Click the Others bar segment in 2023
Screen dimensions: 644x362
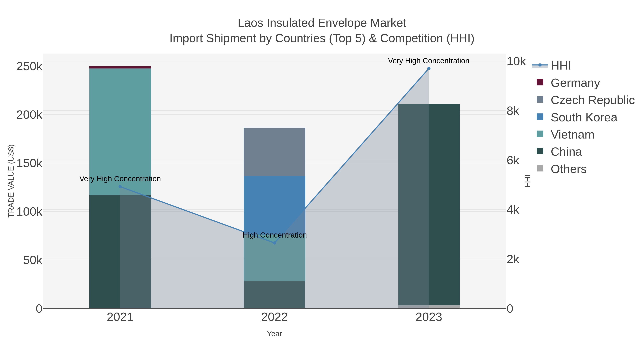(x=429, y=307)
